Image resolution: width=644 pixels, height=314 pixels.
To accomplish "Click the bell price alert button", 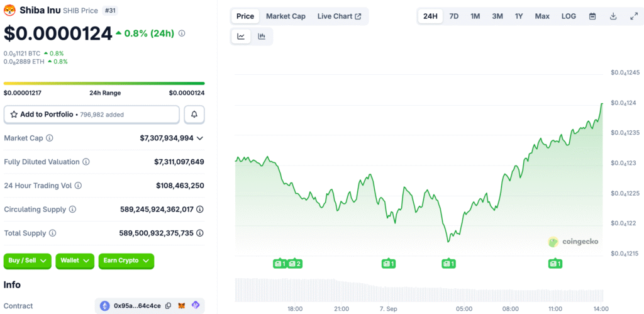I will (x=194, y=115).
